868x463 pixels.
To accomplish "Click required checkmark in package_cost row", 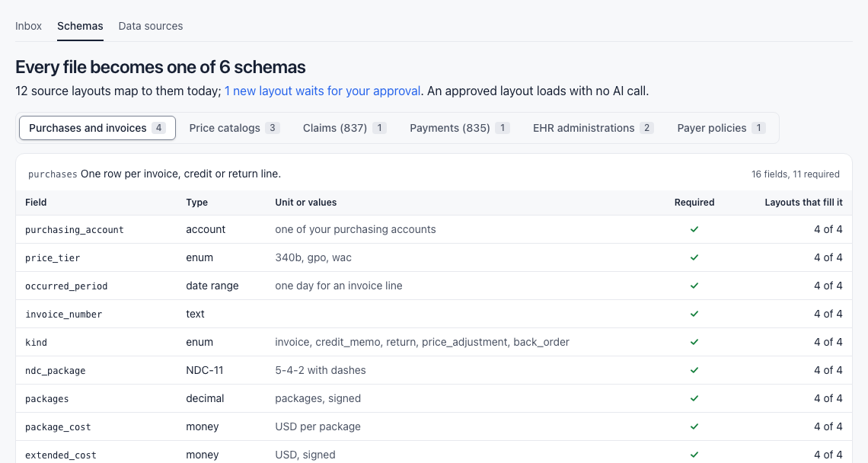I will pyautogui.click(x=694, y=427).
